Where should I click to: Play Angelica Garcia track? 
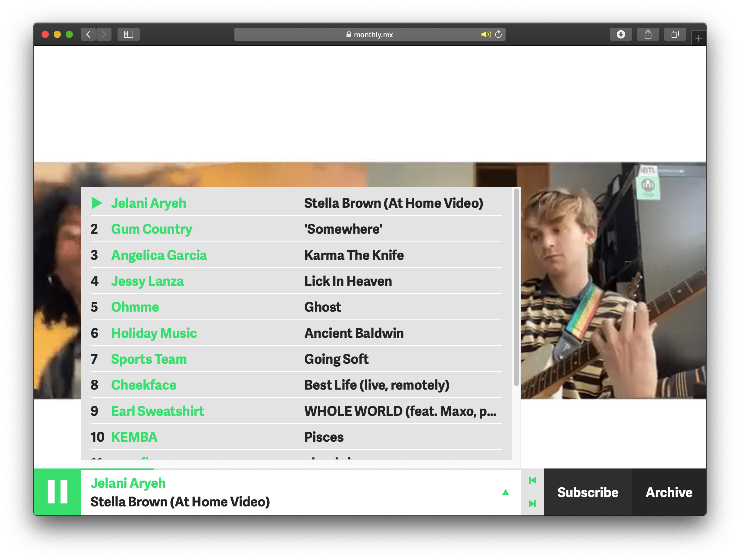click(296, 255)
